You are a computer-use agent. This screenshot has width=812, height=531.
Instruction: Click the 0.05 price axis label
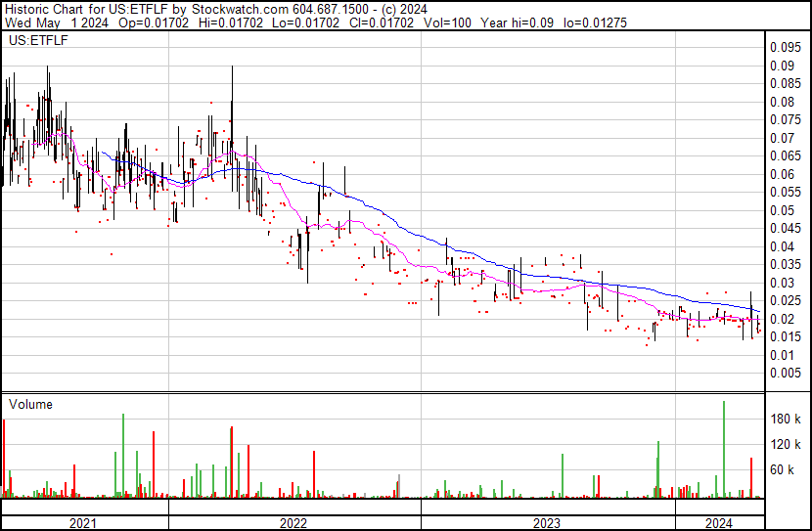[781, 210]
